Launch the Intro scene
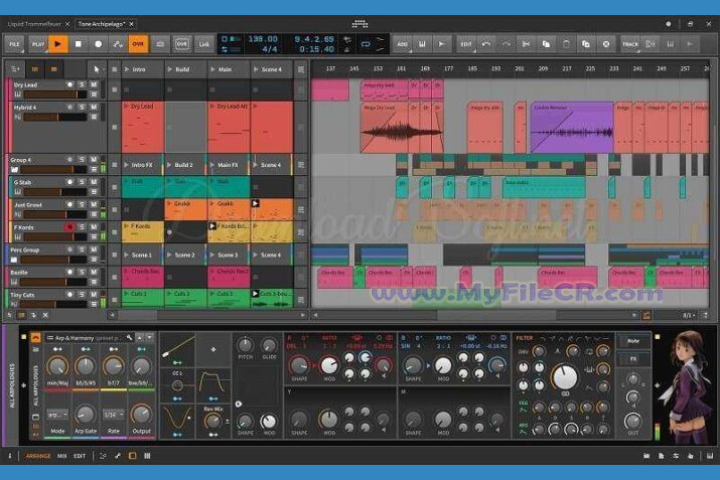 point(127,69)
